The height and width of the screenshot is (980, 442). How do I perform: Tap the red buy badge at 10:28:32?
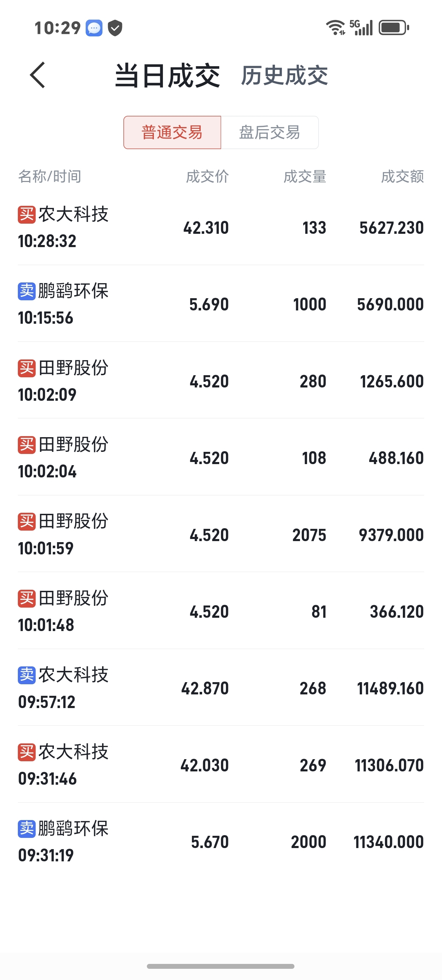(x=27, y=215)
